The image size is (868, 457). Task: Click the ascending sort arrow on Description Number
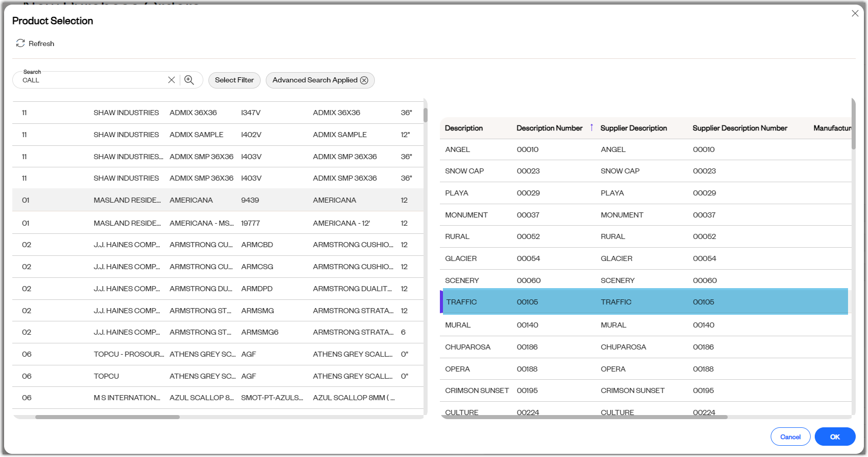point(591,127)
